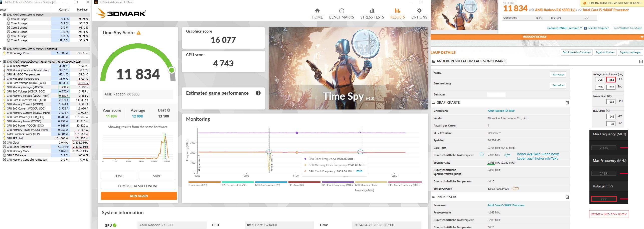Click Bearbeiten in the Beschreibung row

coord(558,85)
